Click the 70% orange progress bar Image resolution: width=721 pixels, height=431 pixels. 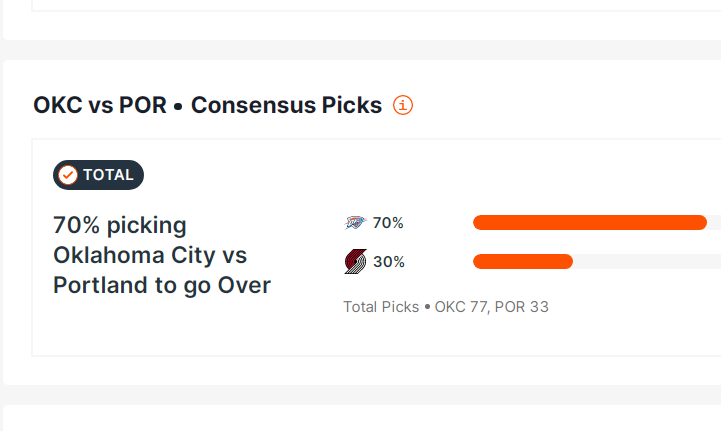590,223
